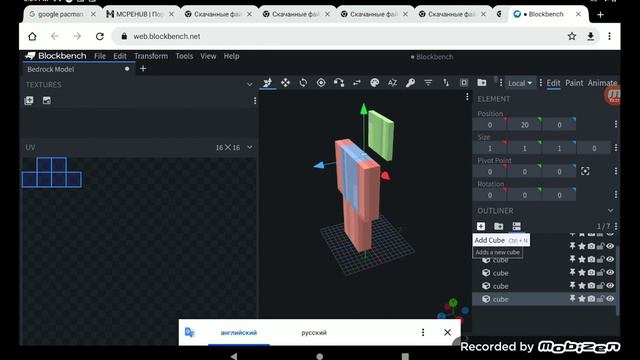Reload the page with the refresh icon
This screenshot has width=640, height=360.
click(100, 36)
